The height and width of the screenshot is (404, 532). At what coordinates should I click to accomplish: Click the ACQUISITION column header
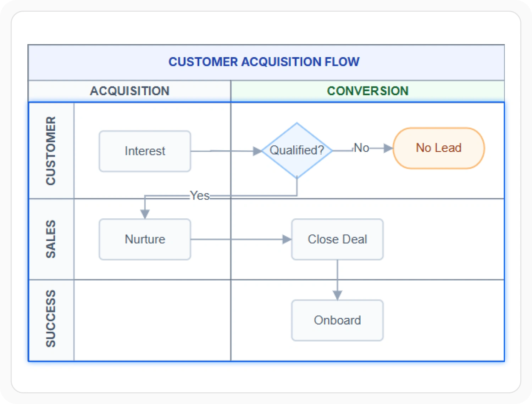[x=129, y=91]
